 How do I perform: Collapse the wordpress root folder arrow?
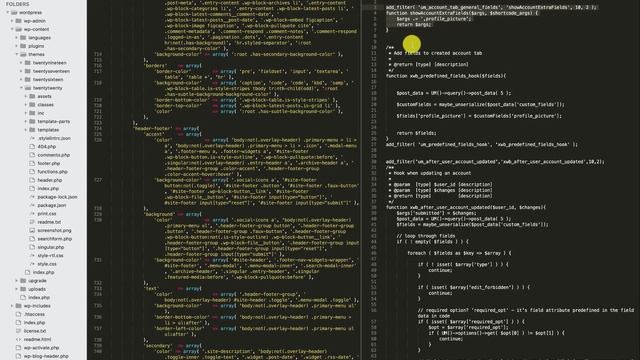pos(8,12)
